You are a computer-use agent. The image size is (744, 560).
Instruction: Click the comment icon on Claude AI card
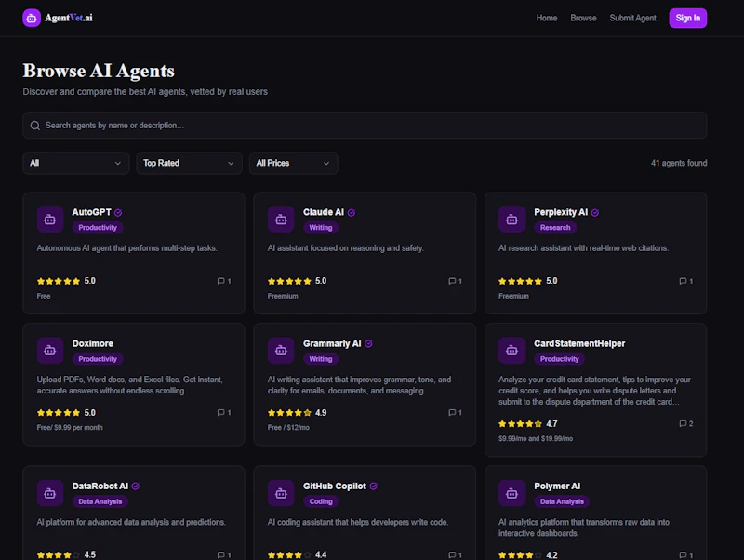pos(452,281)
